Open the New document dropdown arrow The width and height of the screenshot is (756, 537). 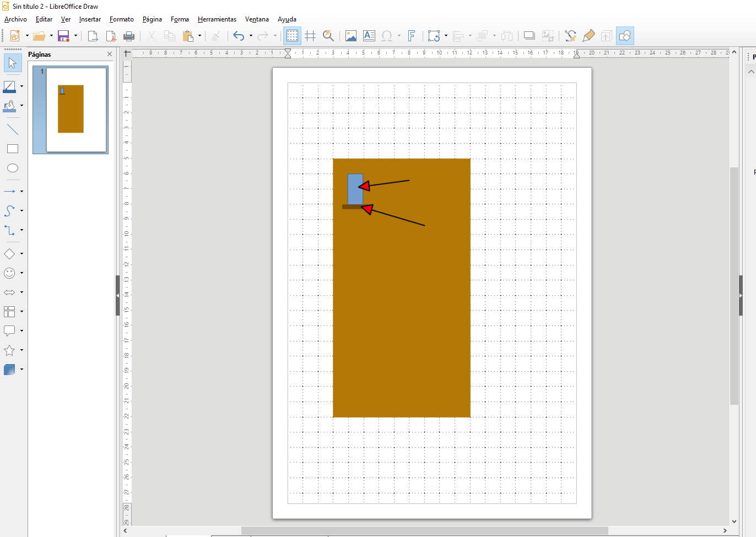(27, 36)
